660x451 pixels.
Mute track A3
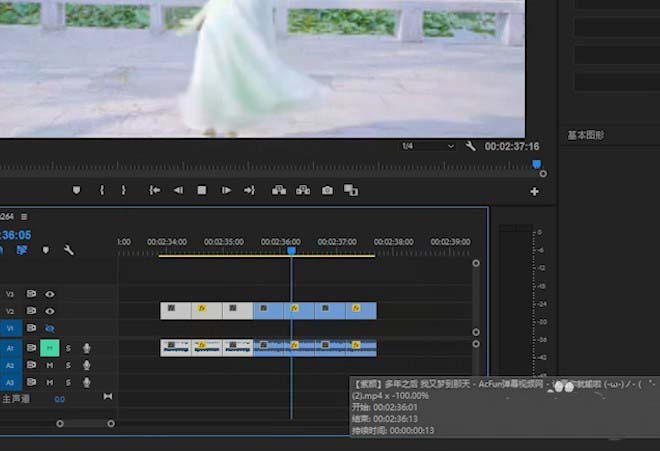50,382
